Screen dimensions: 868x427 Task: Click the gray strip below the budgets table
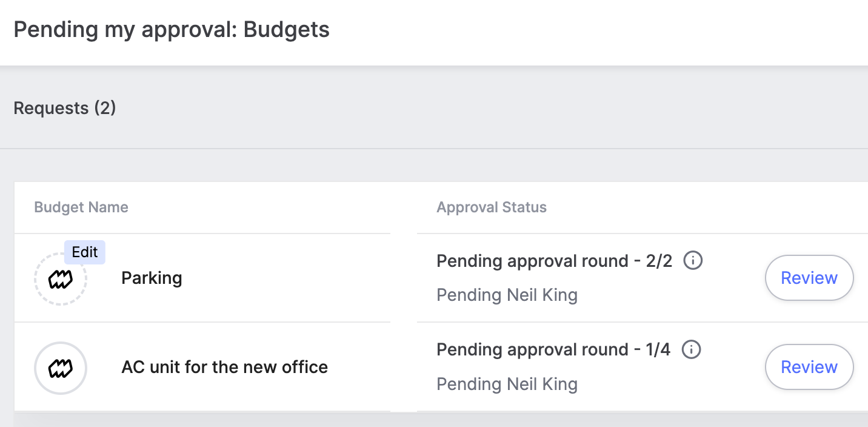(424, 420)
